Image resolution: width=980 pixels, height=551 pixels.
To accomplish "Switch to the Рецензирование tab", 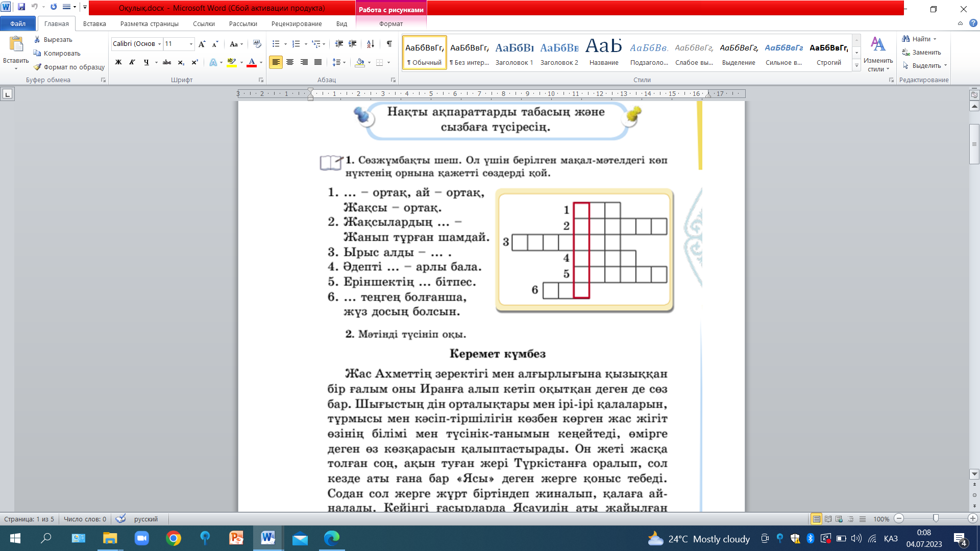I will pos(297,23).
